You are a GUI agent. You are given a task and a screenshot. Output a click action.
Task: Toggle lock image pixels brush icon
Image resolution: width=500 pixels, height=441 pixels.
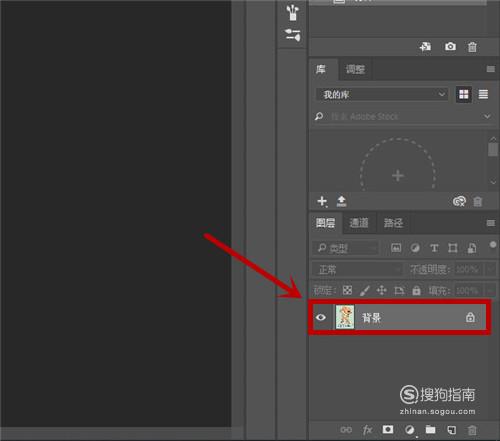(x=365, y=290)
